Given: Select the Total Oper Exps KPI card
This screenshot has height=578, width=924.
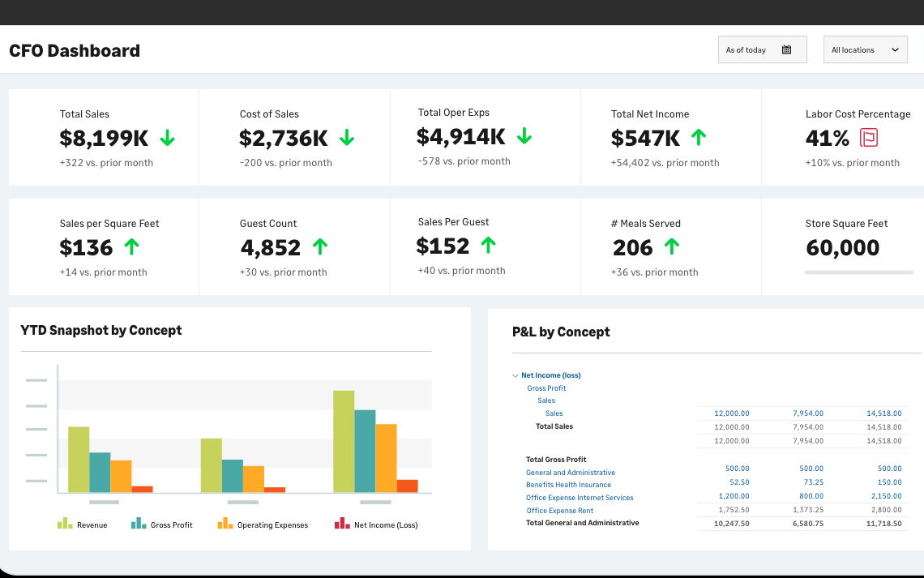Looking at the screenshot, I should pos(485,136).
